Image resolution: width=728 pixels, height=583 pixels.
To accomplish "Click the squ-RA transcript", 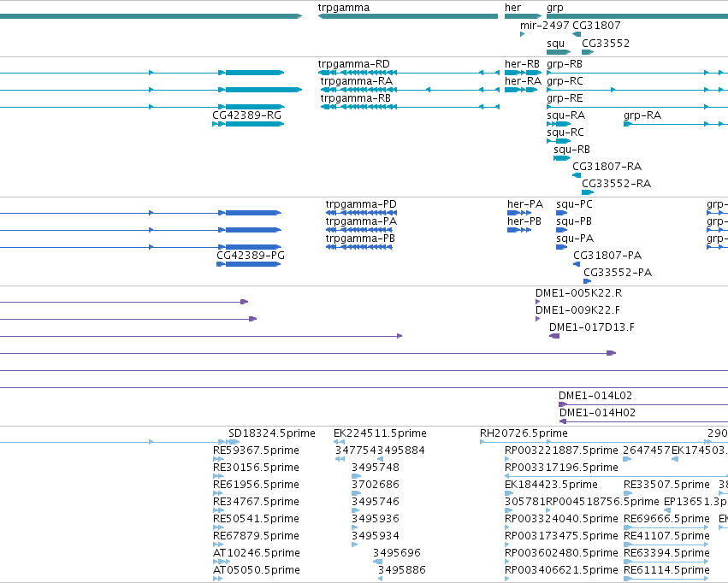I will point(559,124).
